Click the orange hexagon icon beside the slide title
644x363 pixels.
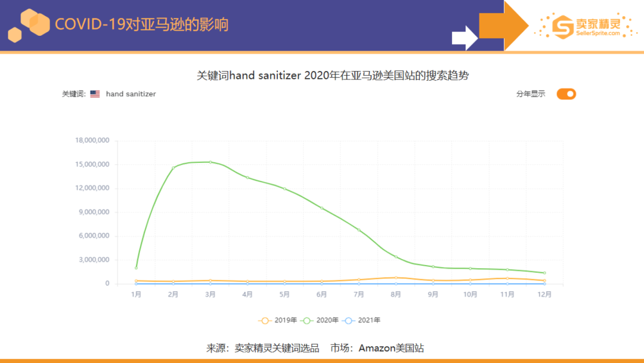(30, 25)
